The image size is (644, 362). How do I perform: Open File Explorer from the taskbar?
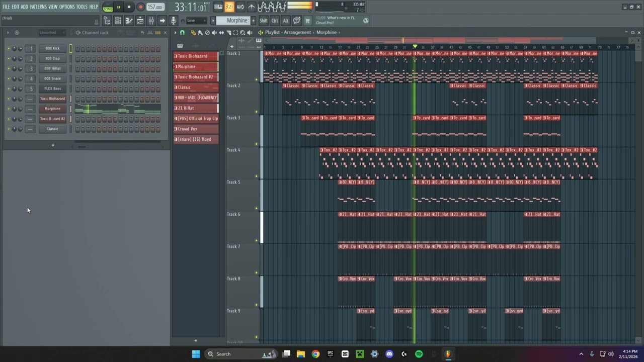(301, 354)
